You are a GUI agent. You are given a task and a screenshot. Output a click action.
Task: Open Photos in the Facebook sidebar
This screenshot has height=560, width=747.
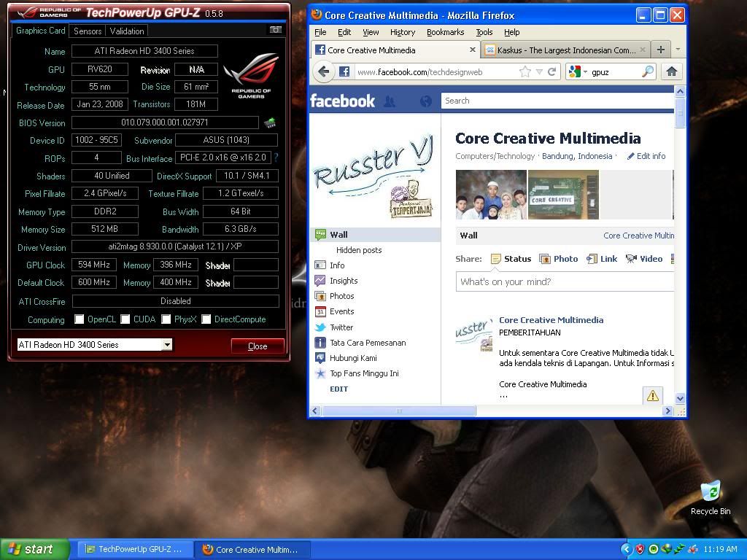click(x=341, y=296)
